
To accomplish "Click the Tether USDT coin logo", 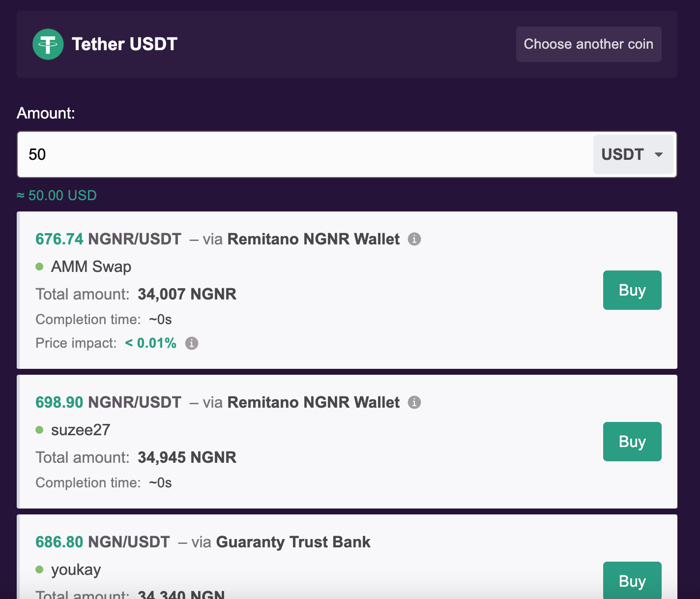I will coord(48,44).
